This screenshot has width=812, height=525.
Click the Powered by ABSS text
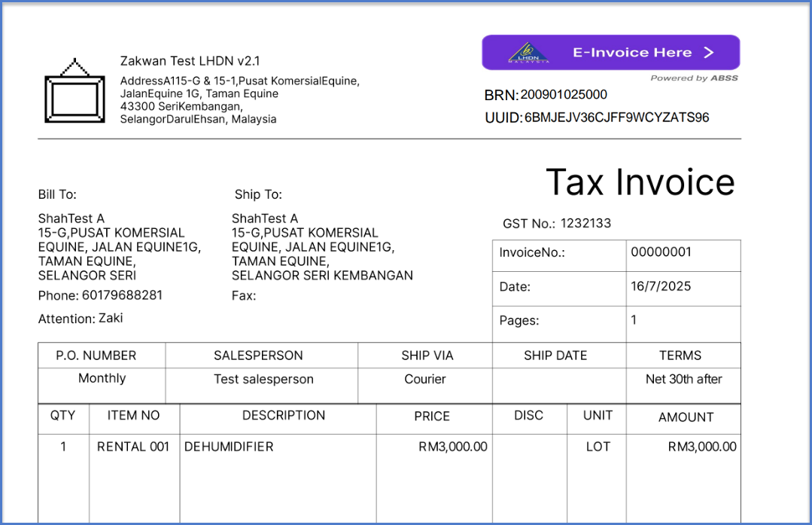click(x=694, y=78)
